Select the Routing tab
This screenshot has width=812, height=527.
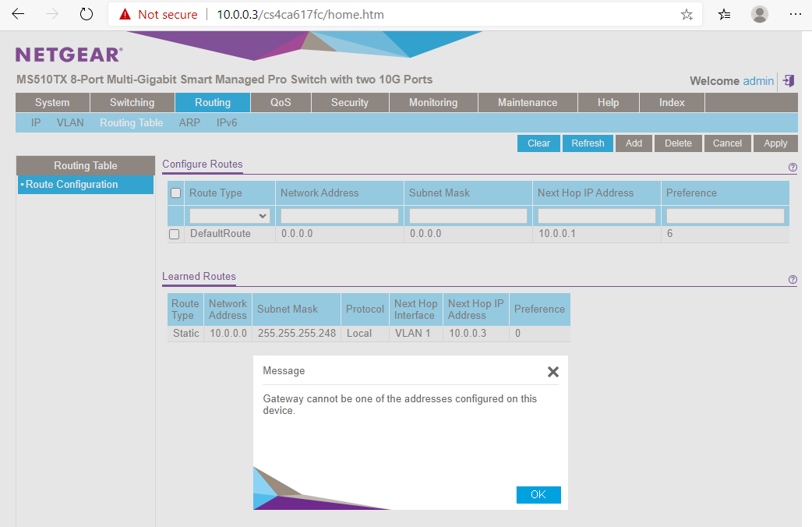pos(212,103)
